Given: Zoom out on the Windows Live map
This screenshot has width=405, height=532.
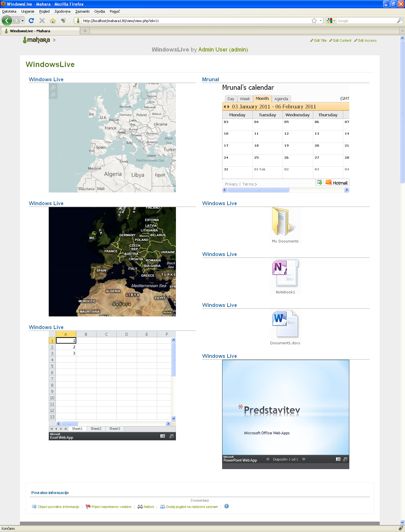Looking at the screenshot, I should pos(53,95).
